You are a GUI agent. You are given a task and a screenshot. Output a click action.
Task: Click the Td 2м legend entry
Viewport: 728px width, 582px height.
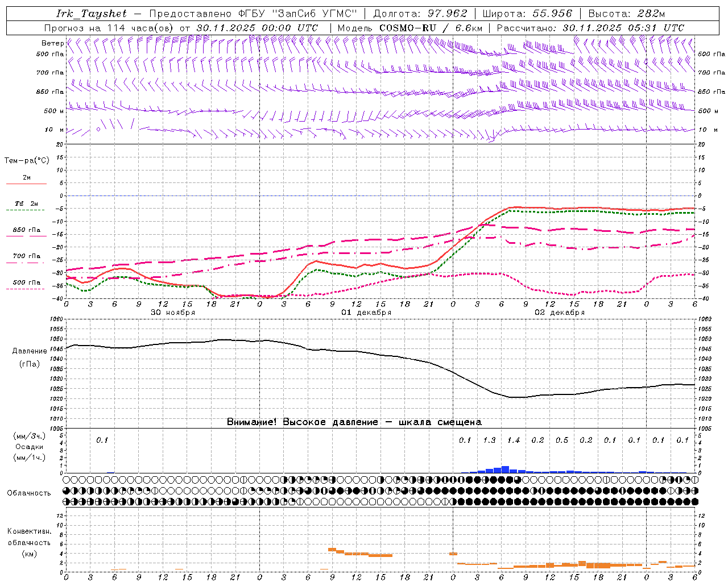click(x=27, y=203)
